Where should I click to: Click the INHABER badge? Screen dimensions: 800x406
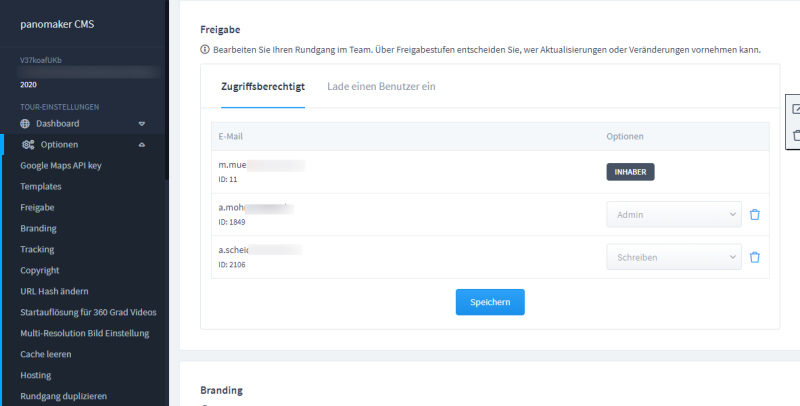[x=630, y=172]
